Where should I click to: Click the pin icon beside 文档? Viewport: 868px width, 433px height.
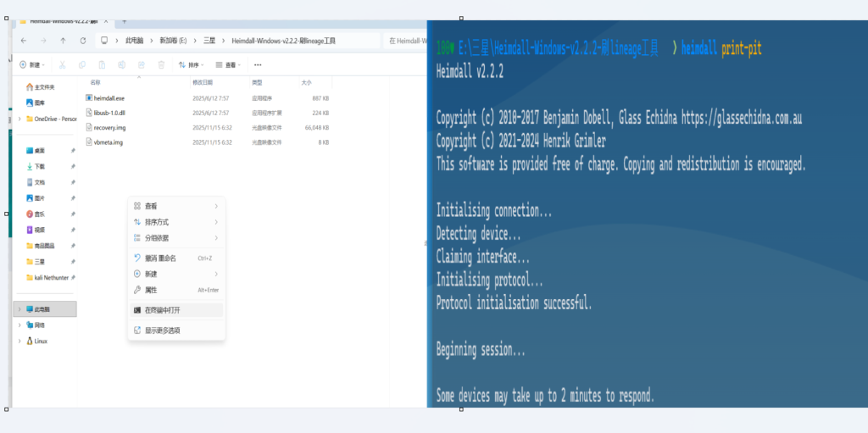pyautogui.click(x=73, y=182)
